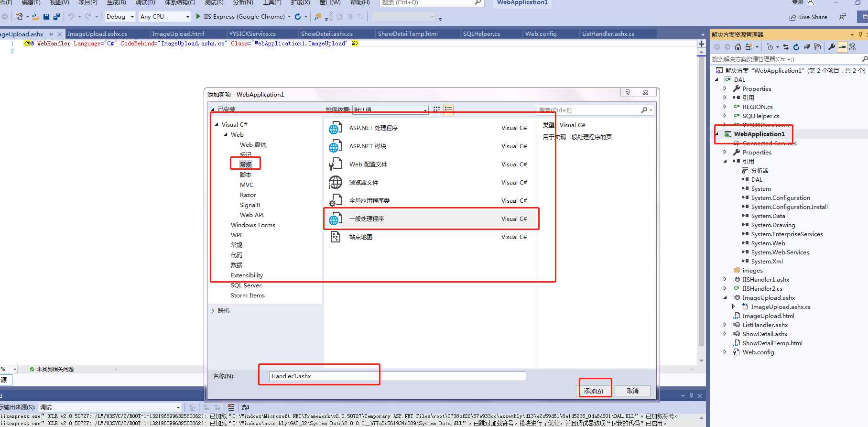This screenshot has height=427, width=868.
Task: Click the Open File folder icon in toolbar
Action: pyautogui.click(x=35, y=17)
